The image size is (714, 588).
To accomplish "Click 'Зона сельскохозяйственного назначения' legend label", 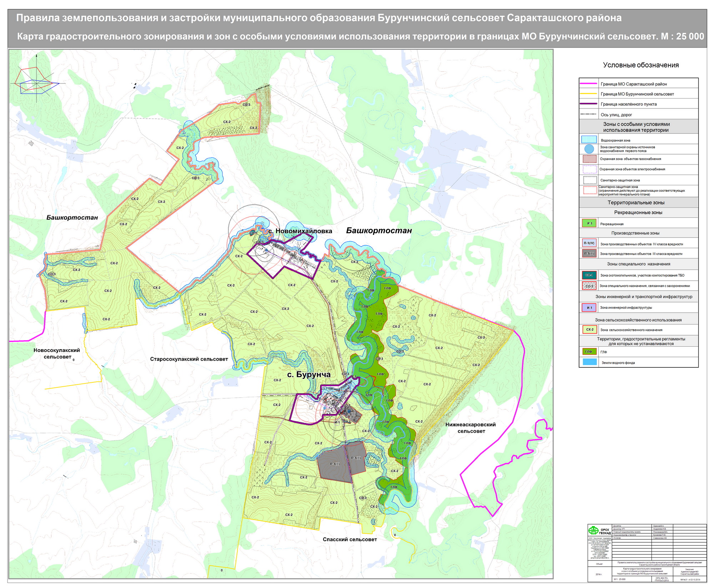I will (631, 330).
